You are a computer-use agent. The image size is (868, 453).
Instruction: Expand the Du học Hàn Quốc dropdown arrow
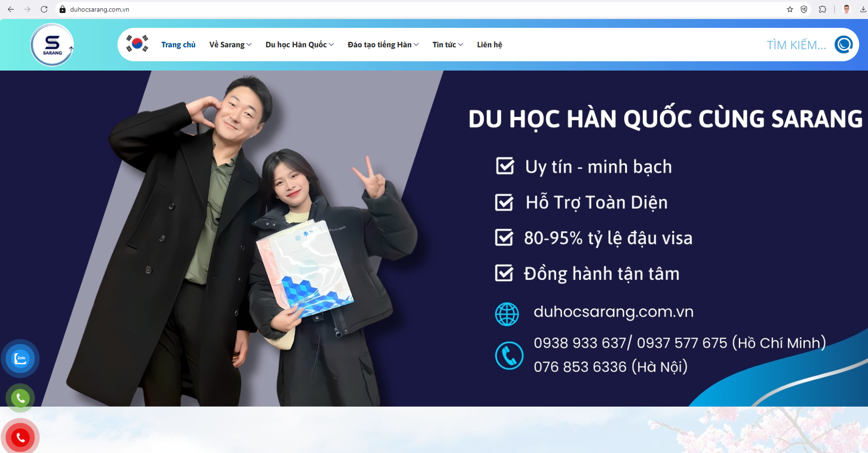[331, 45]
